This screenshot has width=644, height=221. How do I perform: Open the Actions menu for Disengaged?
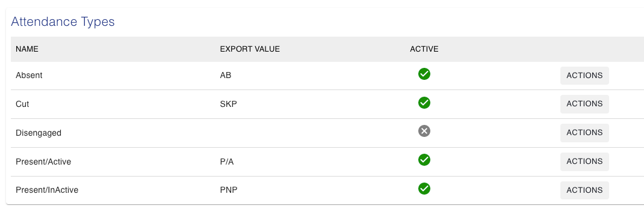coord(584,133)
